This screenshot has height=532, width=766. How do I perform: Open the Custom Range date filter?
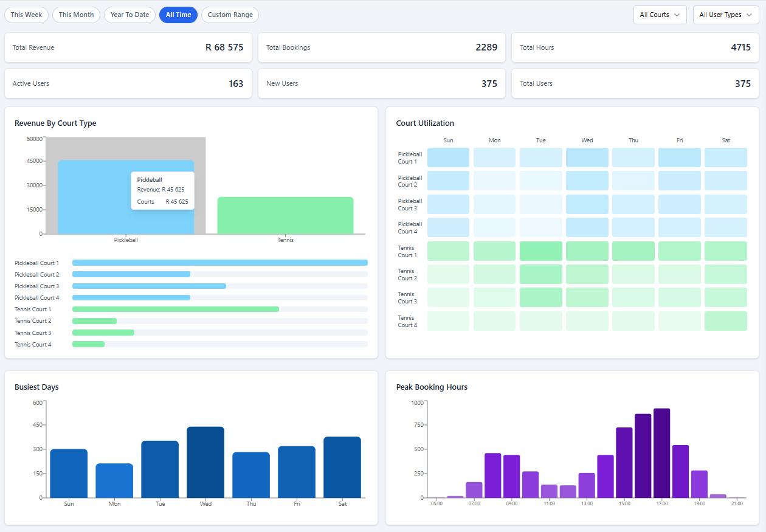pyautogui.click(x=230, y=15)
